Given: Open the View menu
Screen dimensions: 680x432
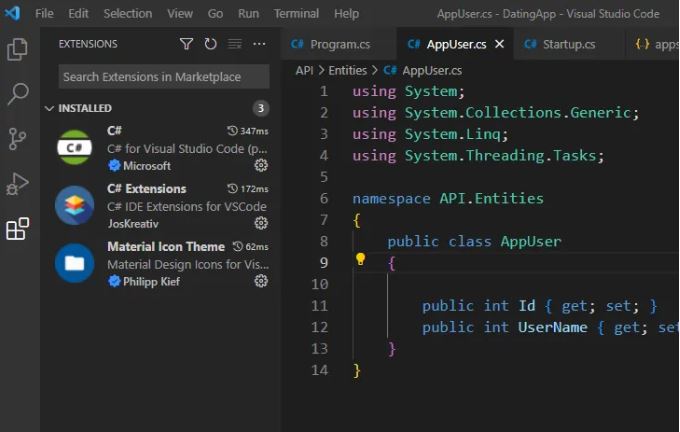Looking at the screenshot, I should tap(180, 13).
